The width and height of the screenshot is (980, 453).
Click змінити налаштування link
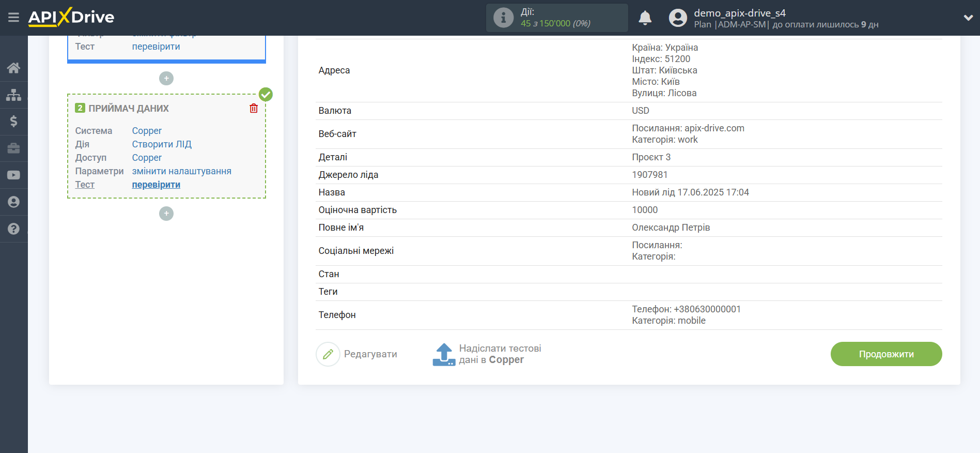181,171
